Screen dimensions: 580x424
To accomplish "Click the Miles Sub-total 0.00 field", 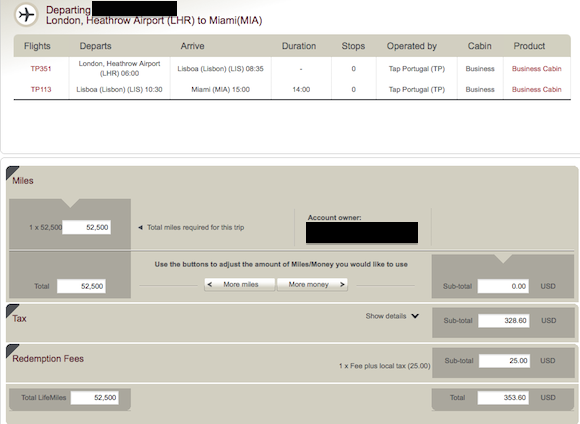I will (503, 286).
